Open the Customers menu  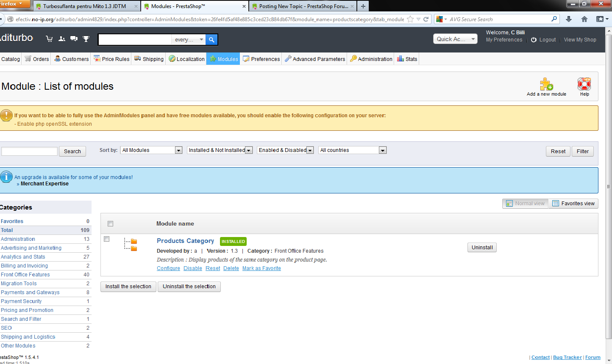[x=71, y=59]
